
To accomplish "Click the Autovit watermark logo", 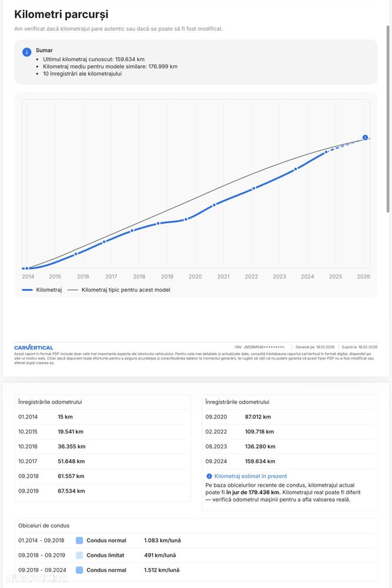I will [34, 578].
